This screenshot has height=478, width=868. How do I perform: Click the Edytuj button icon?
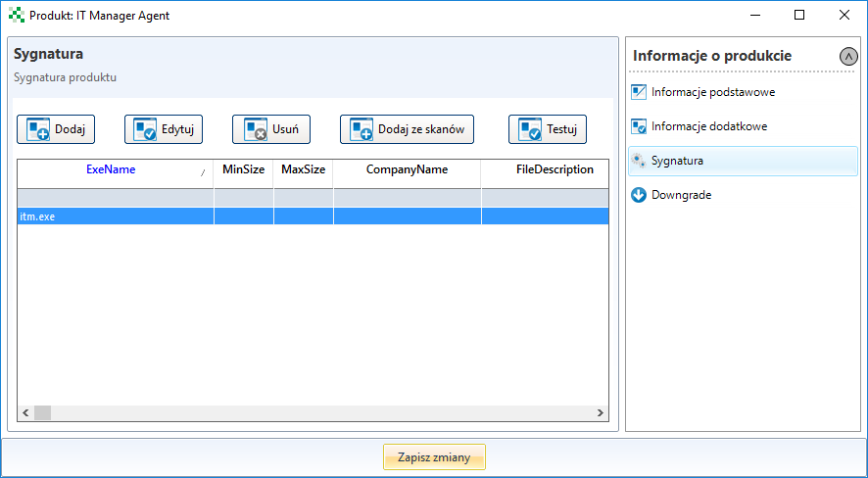click(x=146, y=129)
